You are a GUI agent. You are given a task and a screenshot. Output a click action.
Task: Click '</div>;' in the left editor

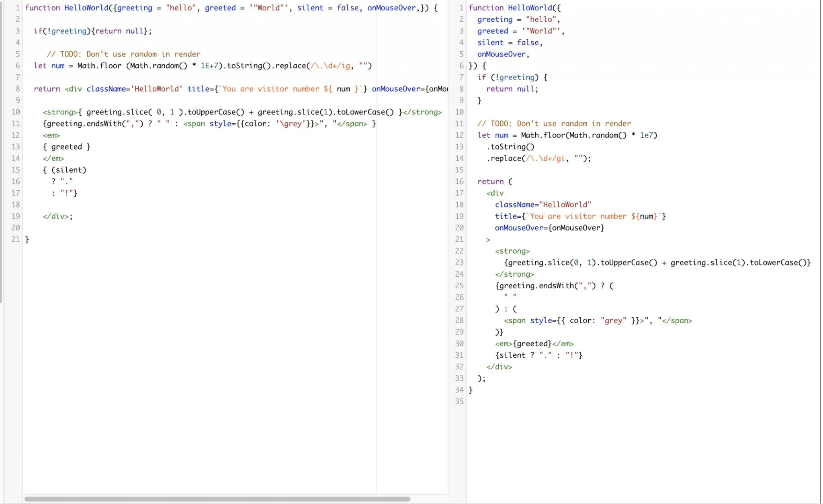58,216
